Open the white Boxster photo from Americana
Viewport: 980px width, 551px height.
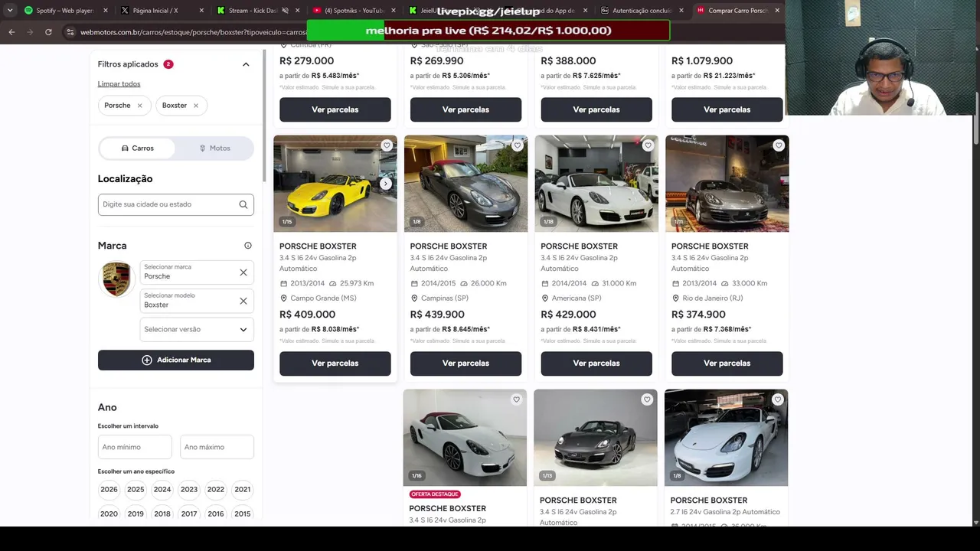[x=596, y=184]
